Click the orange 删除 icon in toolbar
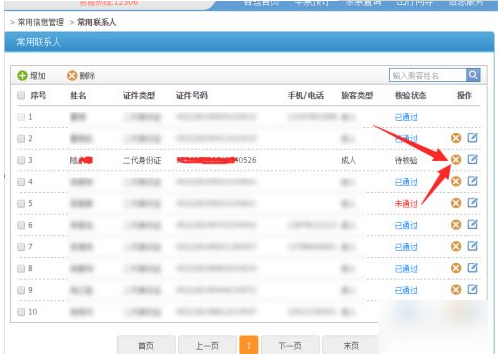Image resolution: width=498 pixels, height=363 pixels. 72,76
